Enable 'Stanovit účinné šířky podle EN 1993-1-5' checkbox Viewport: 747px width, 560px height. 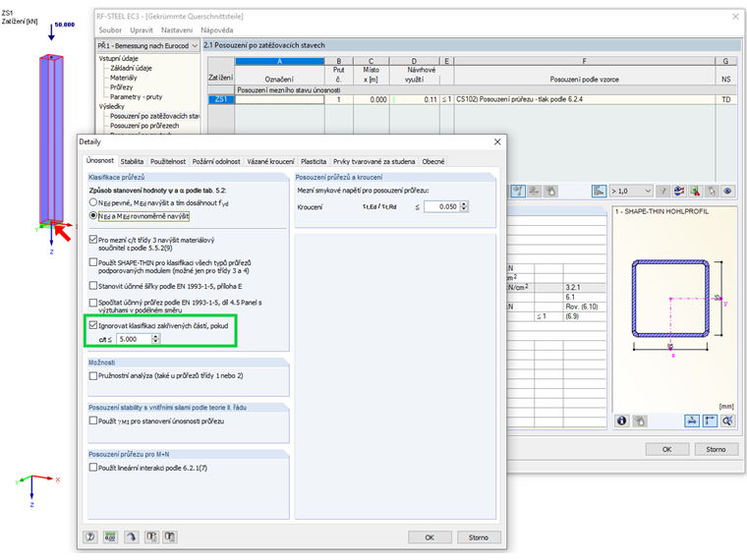pos(93,286)
